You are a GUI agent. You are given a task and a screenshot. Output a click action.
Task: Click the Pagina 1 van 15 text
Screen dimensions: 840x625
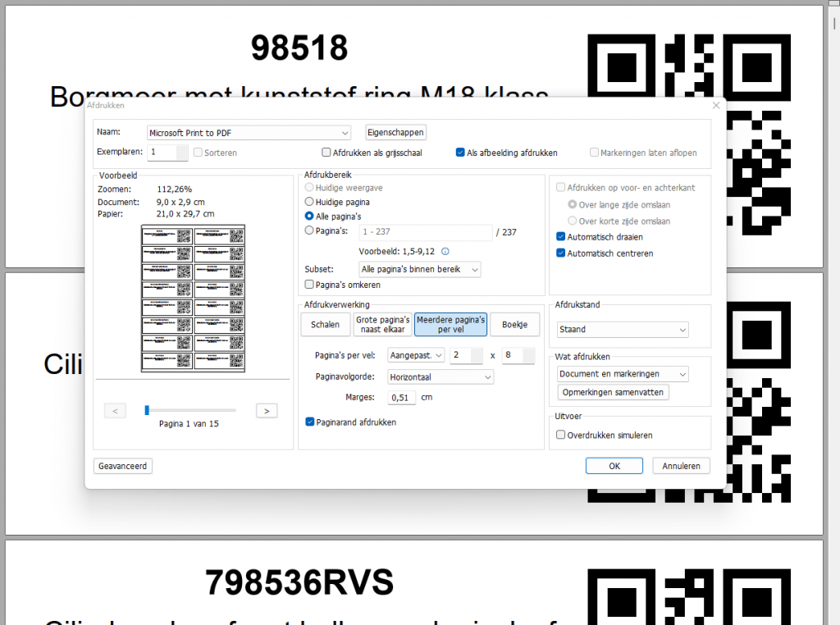[x=189, y=423]
